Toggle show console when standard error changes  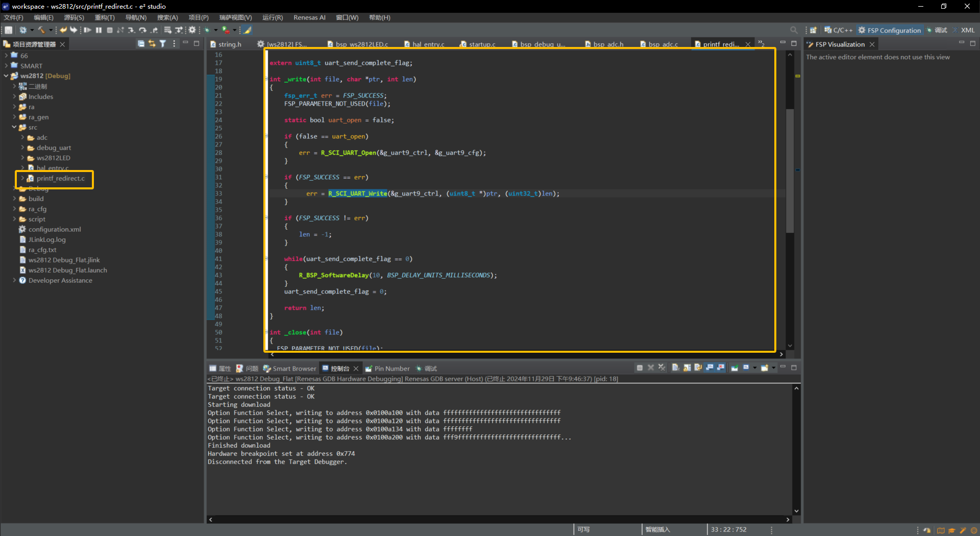pyautogui.click(x=721, y=368)
